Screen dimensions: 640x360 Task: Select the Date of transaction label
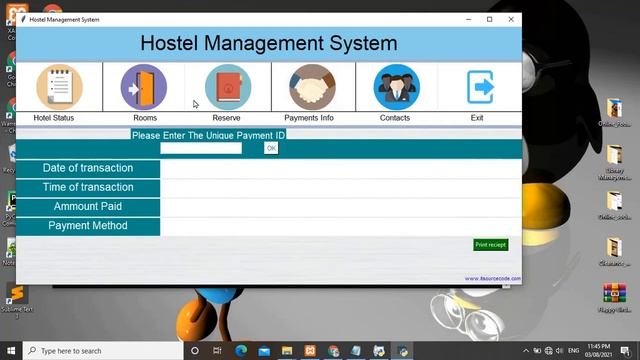tap(88, 168)
